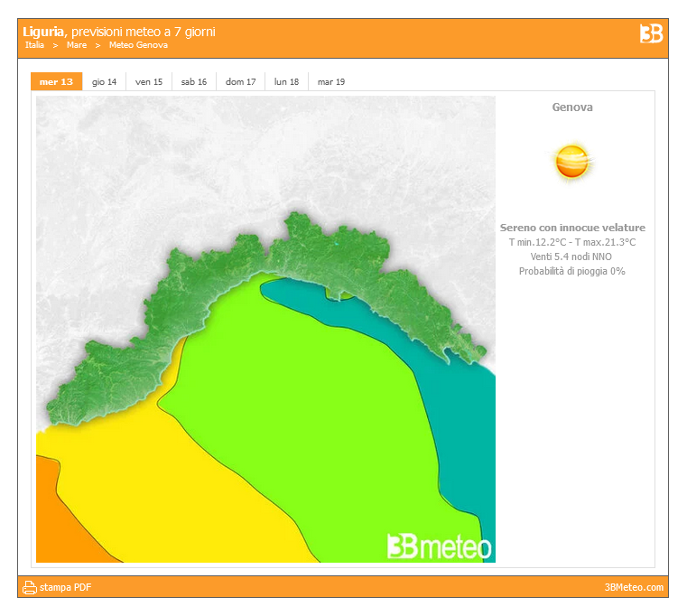Go to Italia breadcrumb link

click(x=34, y=45)
